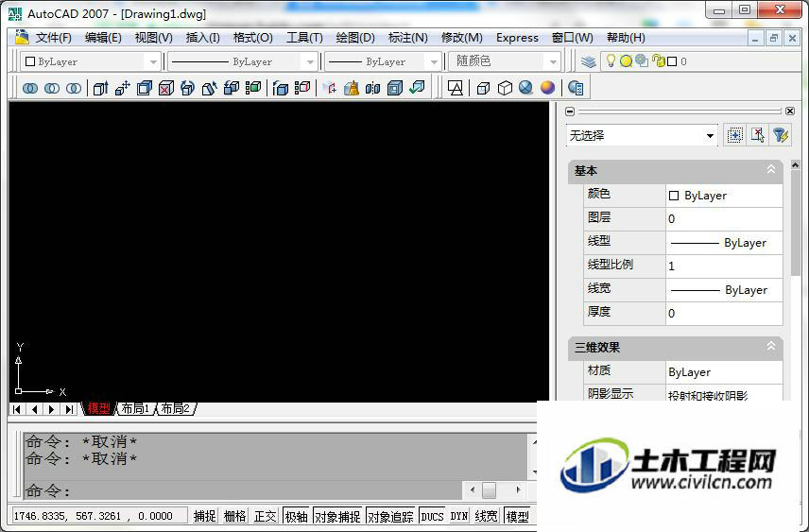Collapse the 基本 properties section

click(771, 169)
